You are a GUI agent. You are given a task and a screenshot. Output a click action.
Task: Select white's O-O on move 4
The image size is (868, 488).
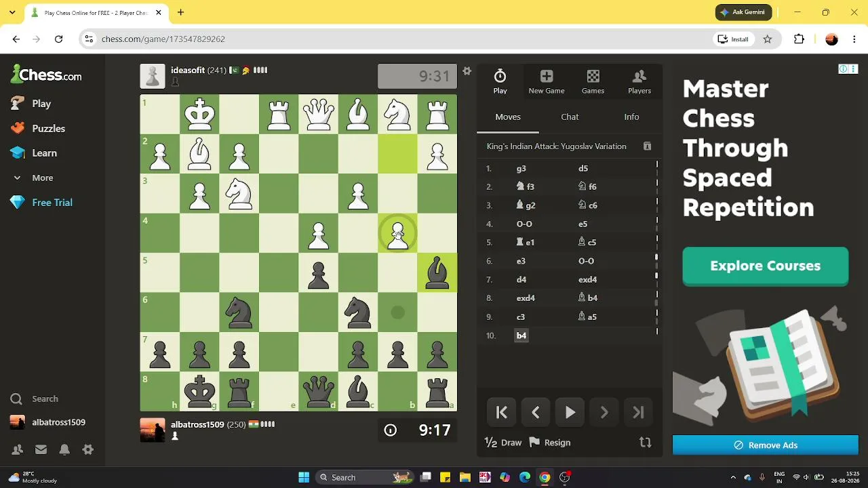(x=524, y=224)
